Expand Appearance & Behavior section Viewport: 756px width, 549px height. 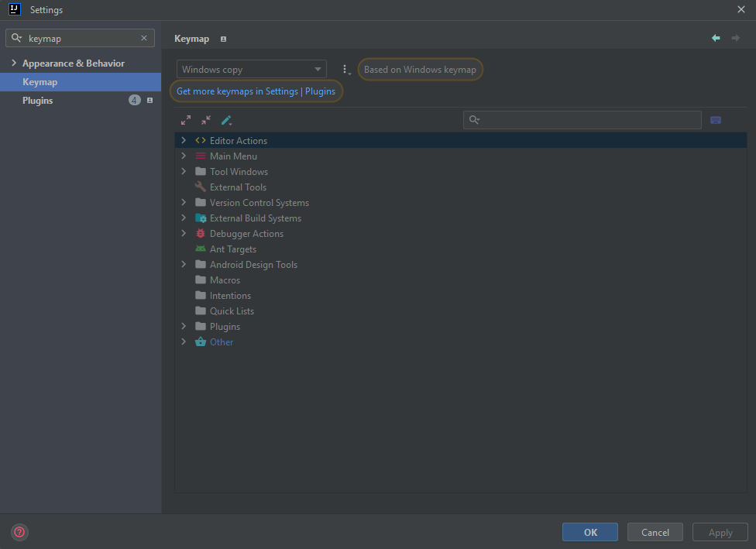pos(13,63)
